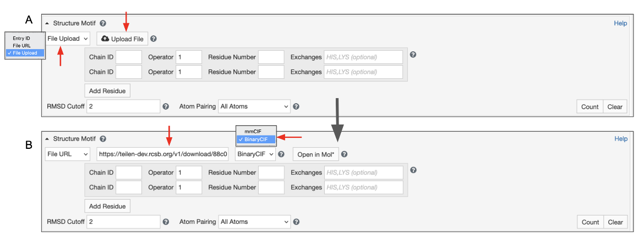Select Entry ID from the source menu

point(21,39)
